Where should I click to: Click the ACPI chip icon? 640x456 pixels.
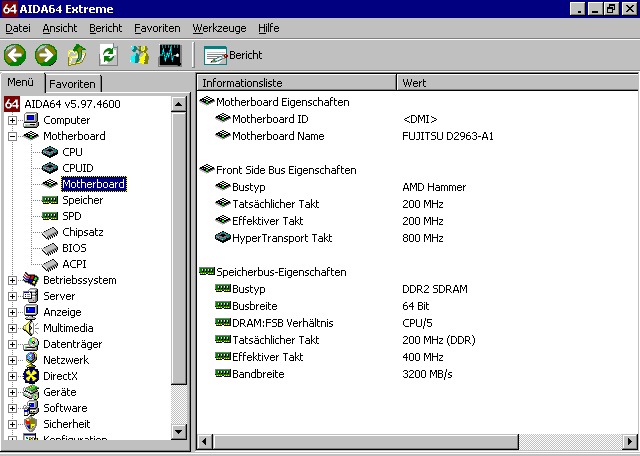click(50, 265)
